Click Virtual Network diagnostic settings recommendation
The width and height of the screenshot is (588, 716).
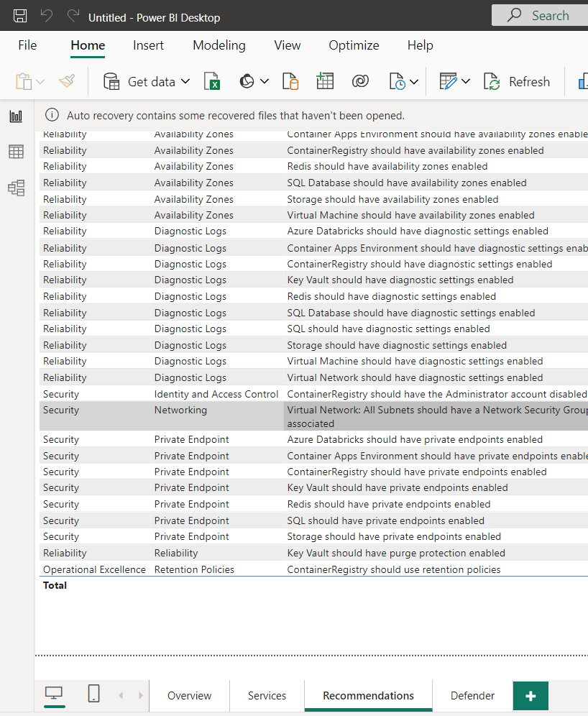(415, 377)
